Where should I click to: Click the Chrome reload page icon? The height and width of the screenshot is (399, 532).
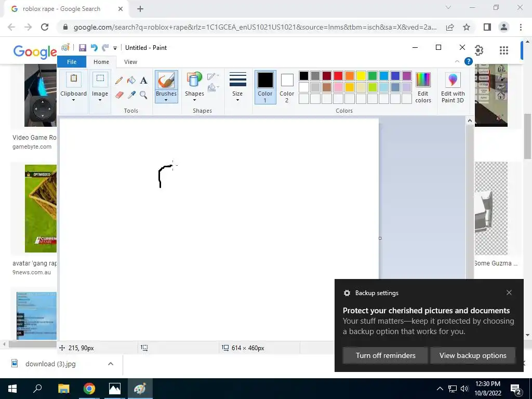pyautogui.click(x=45, y=27)
